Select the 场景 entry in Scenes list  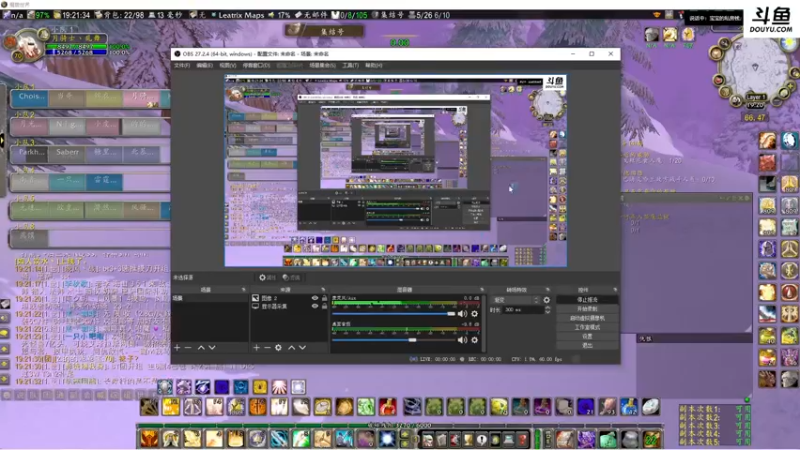click(210, 298)
